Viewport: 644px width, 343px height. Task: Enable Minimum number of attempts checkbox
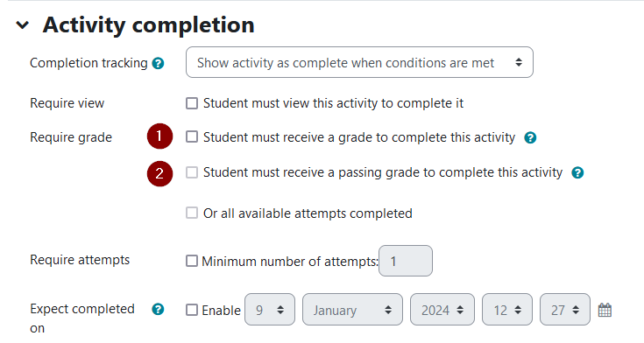point(192,261)
